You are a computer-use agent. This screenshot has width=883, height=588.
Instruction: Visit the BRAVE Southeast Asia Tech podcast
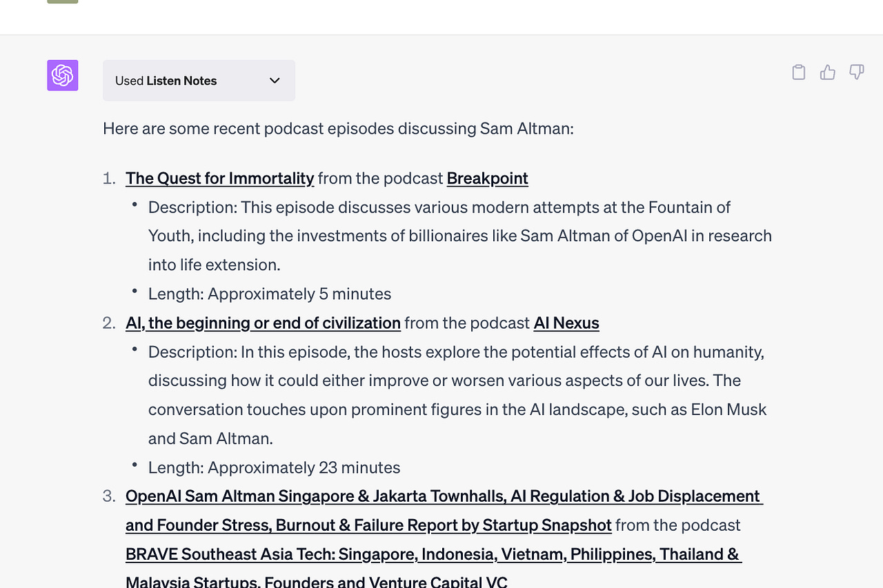pyautogui.click(x=432, y=554)
